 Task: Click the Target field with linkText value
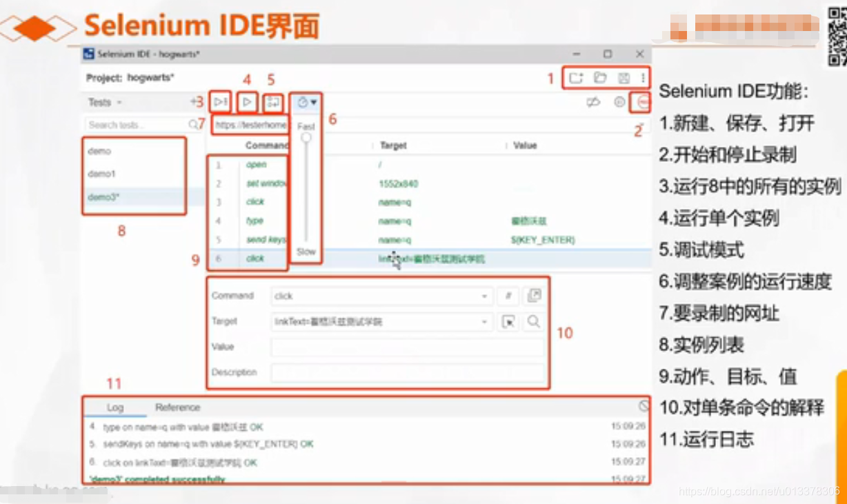(x=381, y=321)
